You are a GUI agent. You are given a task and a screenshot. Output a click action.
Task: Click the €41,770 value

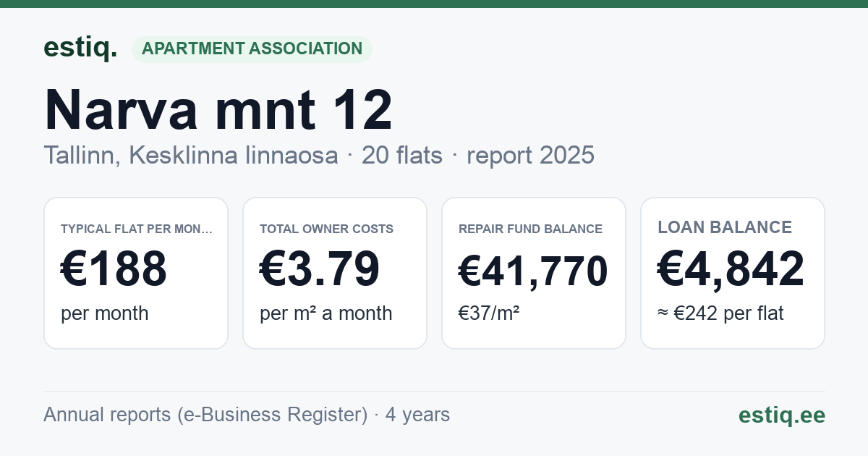click(x=533, y=272)
